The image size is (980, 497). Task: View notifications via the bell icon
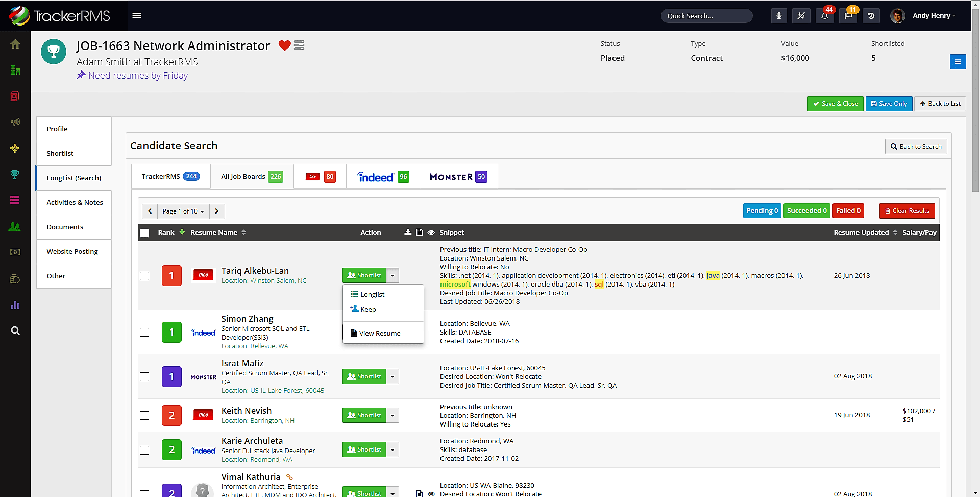pos(824,16)
